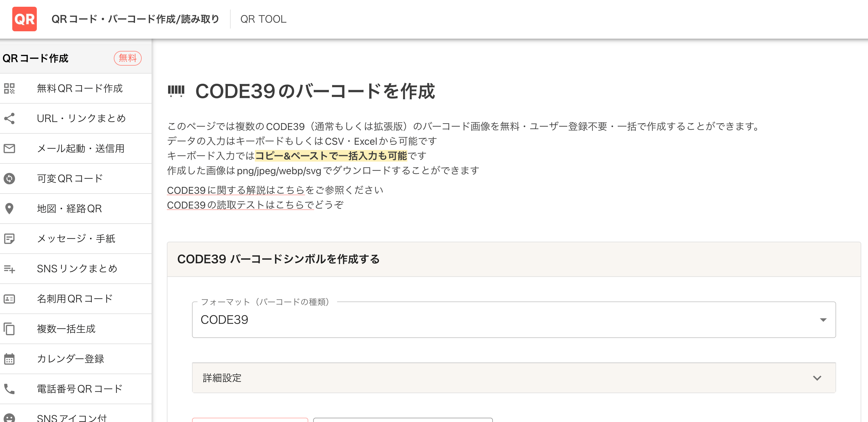Image resolution: width=868 pixels, height=422 pixels.
Task: Click the 無料 badge next to QRコード作成
Action: 127,58
